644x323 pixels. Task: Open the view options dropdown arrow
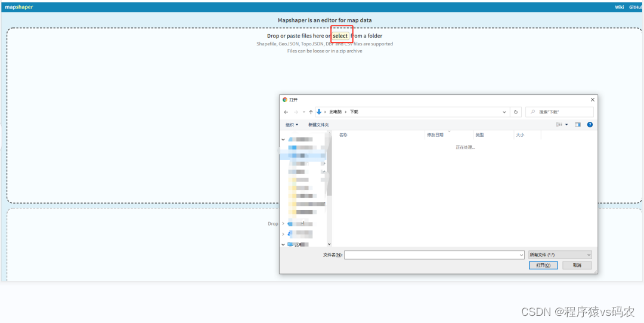click(x=567, y=125)
